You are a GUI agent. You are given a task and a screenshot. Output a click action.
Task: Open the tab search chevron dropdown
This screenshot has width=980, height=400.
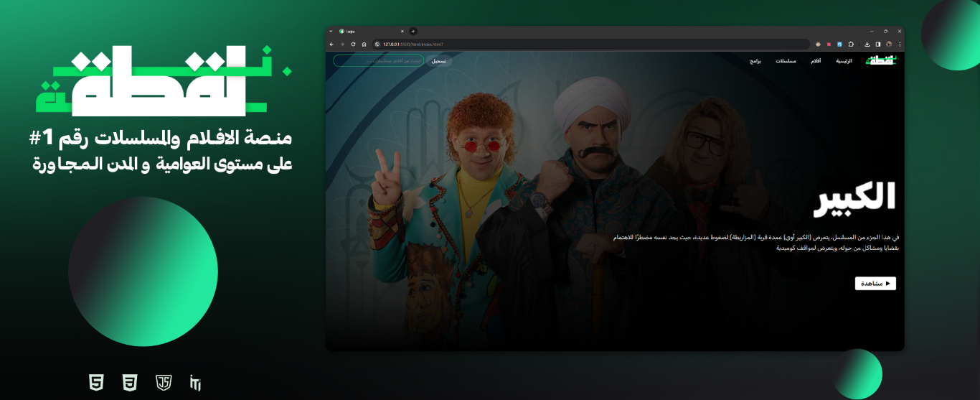(x=331, y=31)
